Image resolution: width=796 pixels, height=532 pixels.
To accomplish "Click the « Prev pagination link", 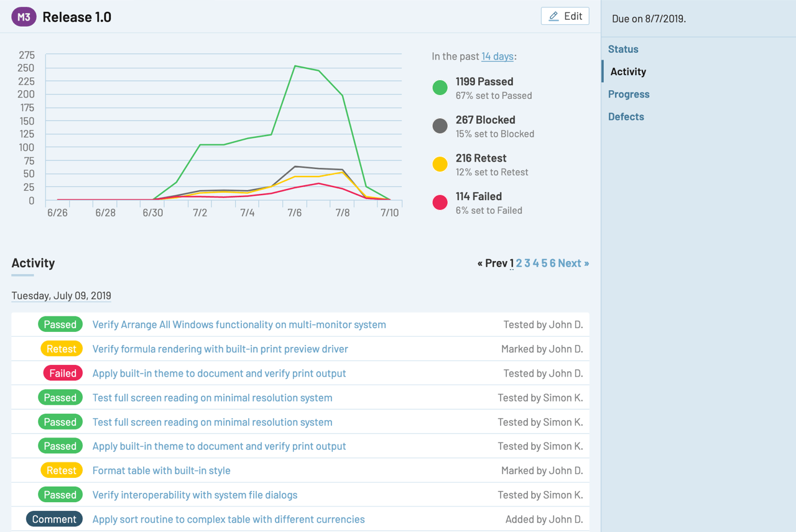I will [x=492, y=263].
